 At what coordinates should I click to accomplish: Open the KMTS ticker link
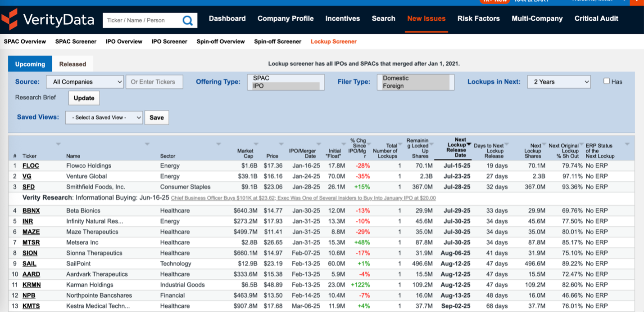[x=31, y=306]
